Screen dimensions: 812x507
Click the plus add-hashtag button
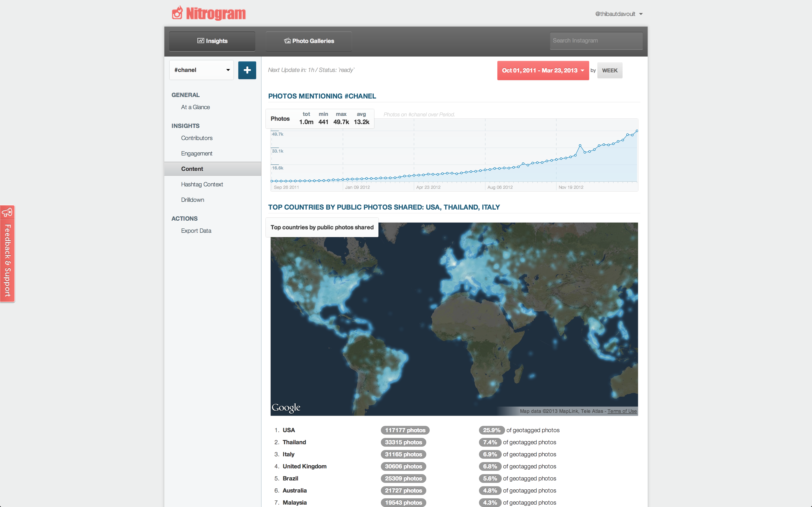click(247, 70)
